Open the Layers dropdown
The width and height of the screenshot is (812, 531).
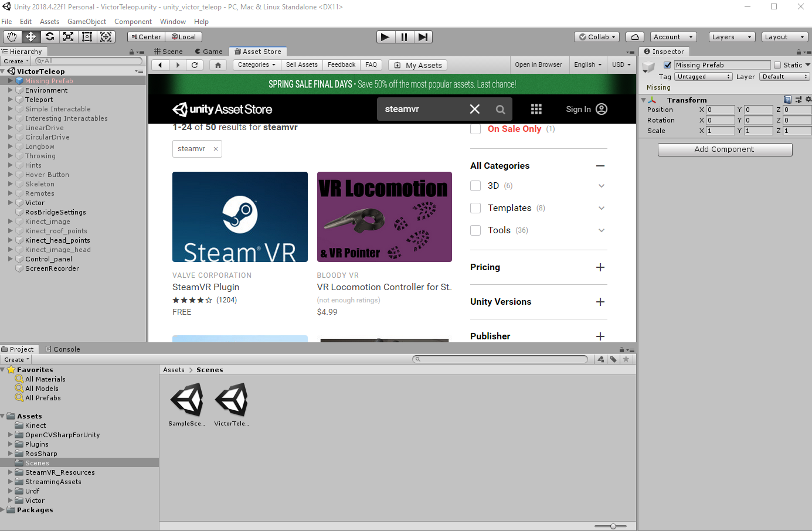[x=732, y=37]
